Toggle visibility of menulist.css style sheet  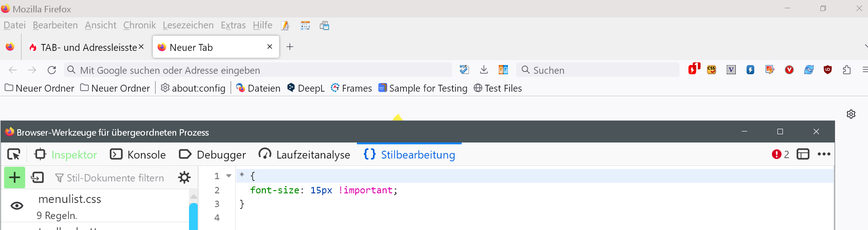(17, 206)
